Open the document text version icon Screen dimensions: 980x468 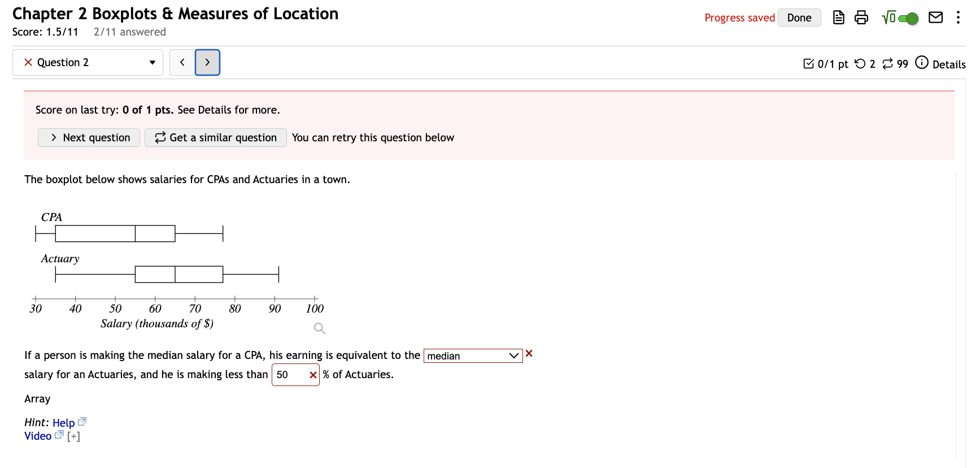[839, 18]
